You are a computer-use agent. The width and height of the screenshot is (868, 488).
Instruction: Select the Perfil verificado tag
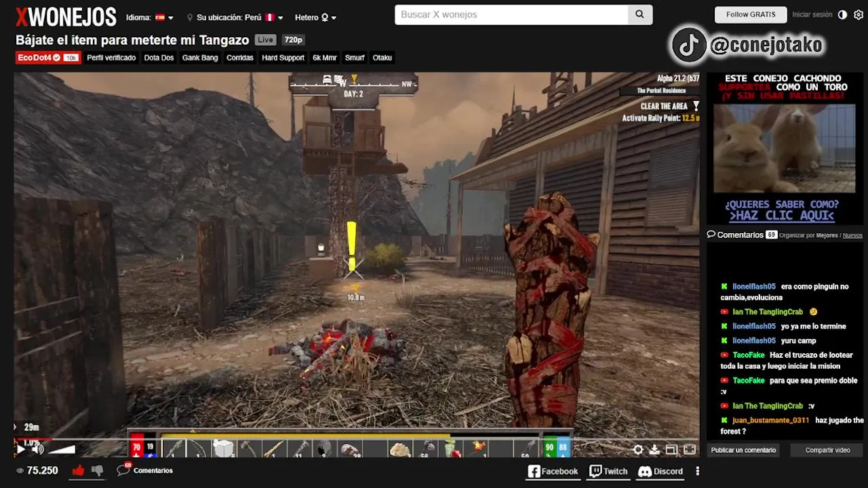(x=111, y=58)
